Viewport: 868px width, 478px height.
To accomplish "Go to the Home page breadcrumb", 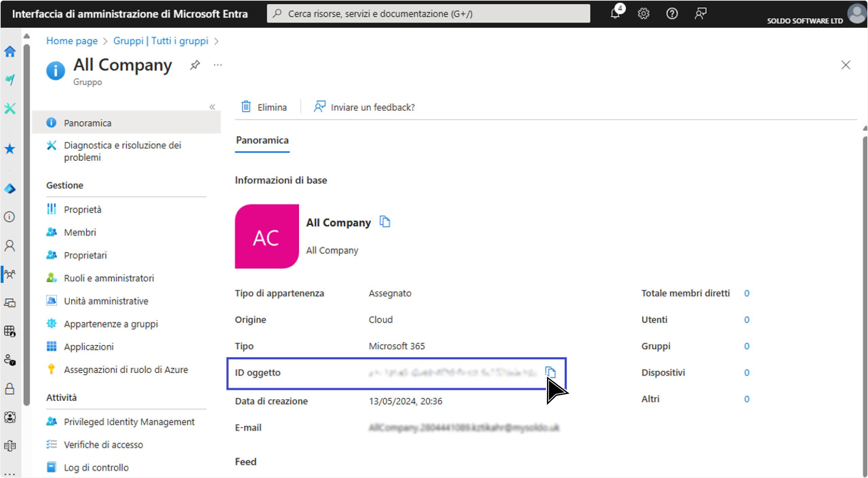I will [72, 41].
